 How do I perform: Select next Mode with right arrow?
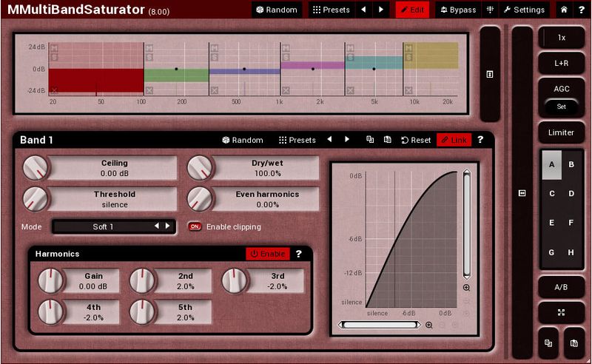tap(167, 226)
